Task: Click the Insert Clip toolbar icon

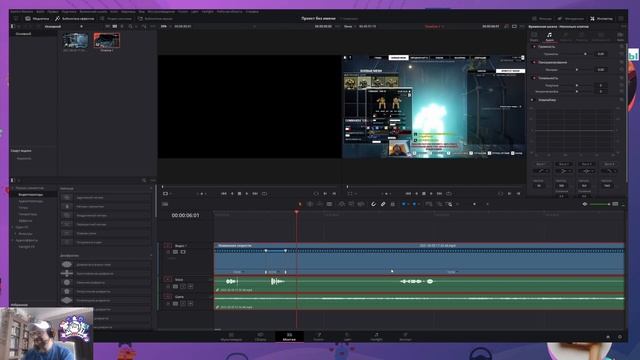Action: [342, 204]
